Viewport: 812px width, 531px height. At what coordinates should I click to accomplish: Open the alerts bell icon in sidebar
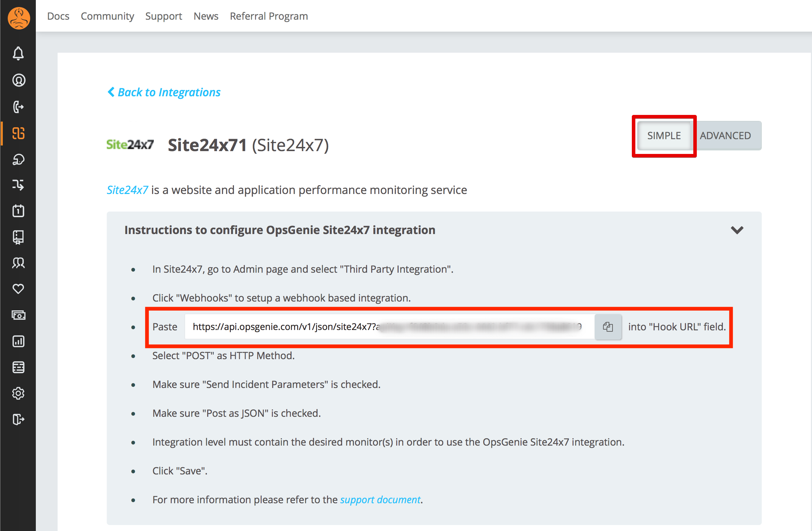(x=18, y=53)
